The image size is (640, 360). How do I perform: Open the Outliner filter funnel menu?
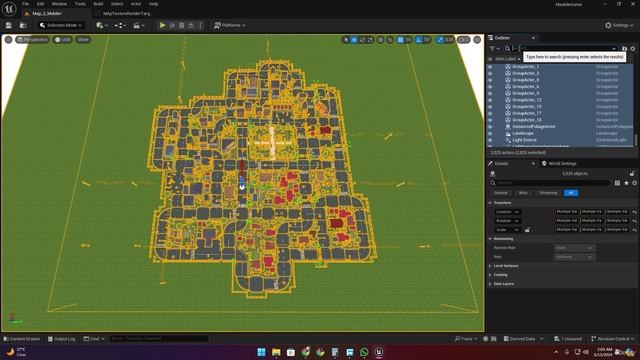(x=494, y=49)
